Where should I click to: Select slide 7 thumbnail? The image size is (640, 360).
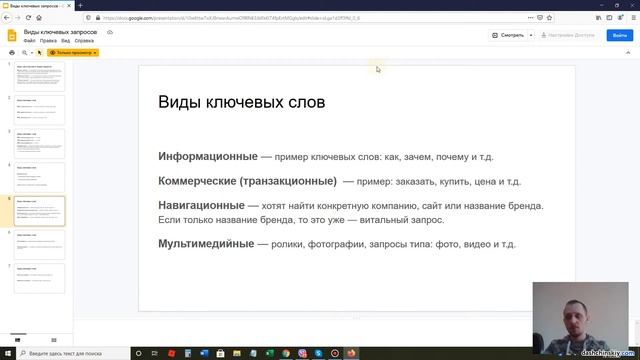pos(39,278)
